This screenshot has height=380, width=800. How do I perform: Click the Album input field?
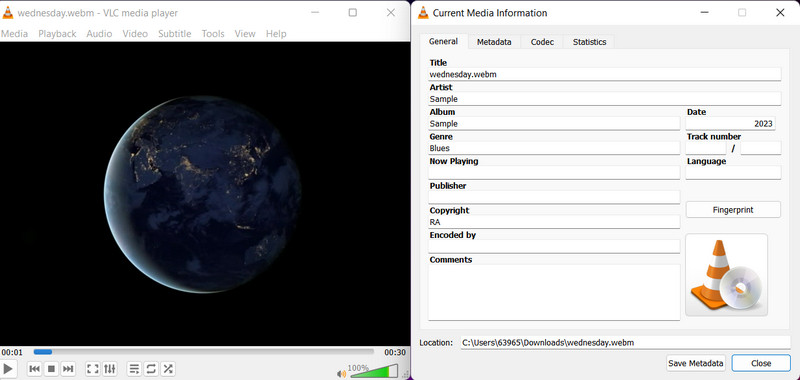(554, 123)
